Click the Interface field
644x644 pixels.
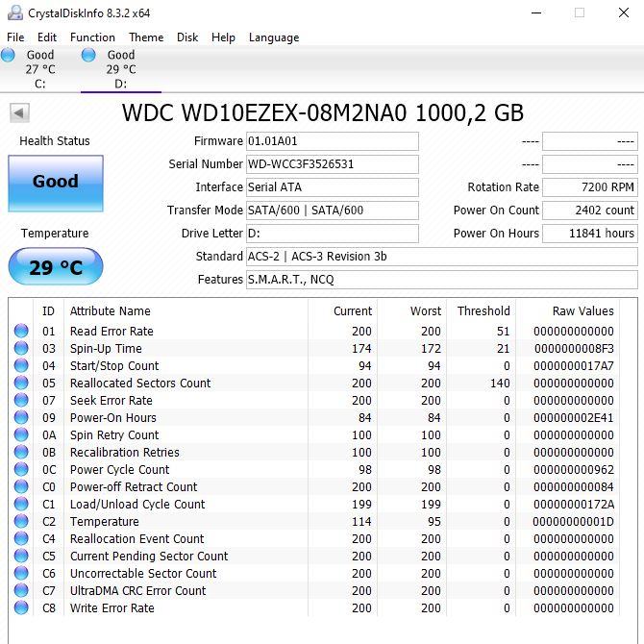(333, 187)
